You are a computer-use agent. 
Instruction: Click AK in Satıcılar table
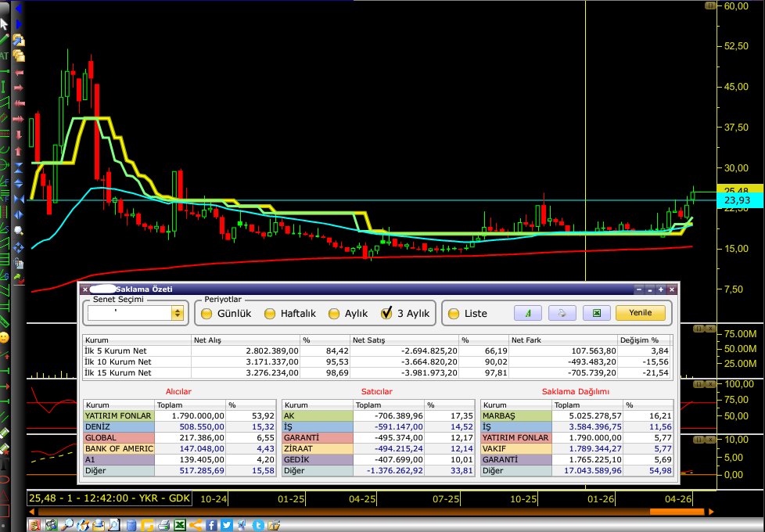pos(318,416)
